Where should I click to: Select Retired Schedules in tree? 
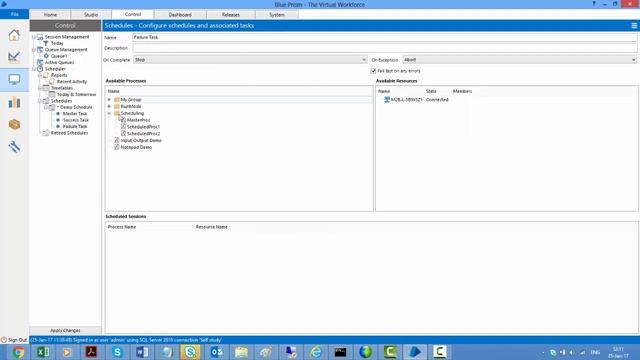[69, 133]
